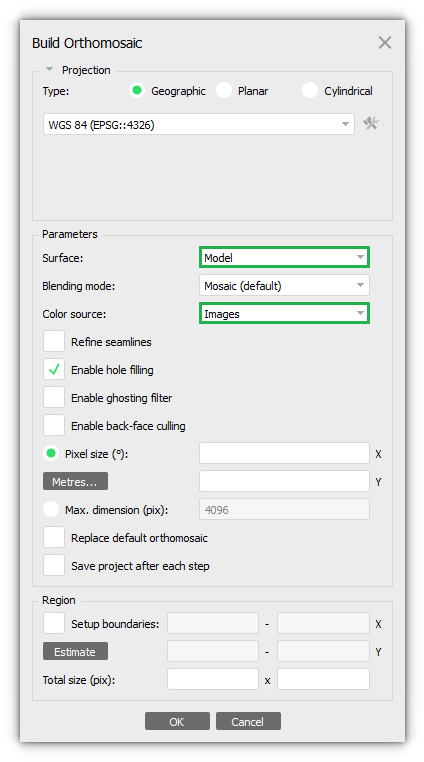Open the Surface dropdown showing Model
This screenshot has width=424, height=762.
tap(284, 257)
